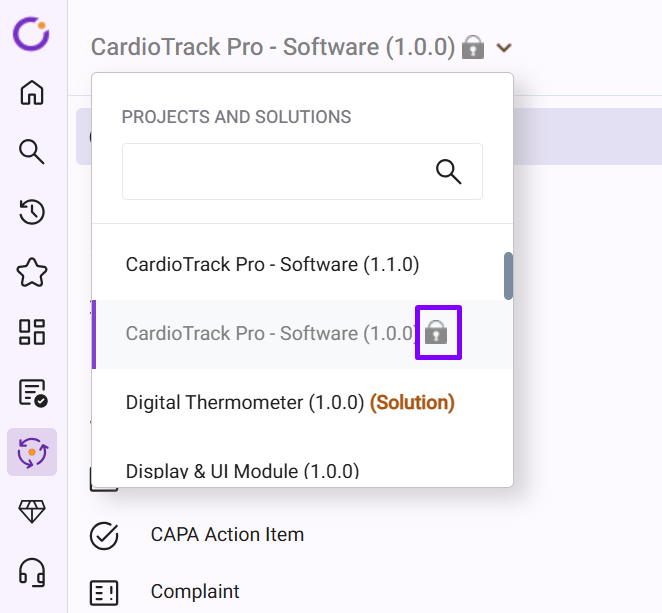Image resolution: width=662 pixels, height=613 pixels.
Task: Collapse the project selector chevron
Action: click(504, 47)
